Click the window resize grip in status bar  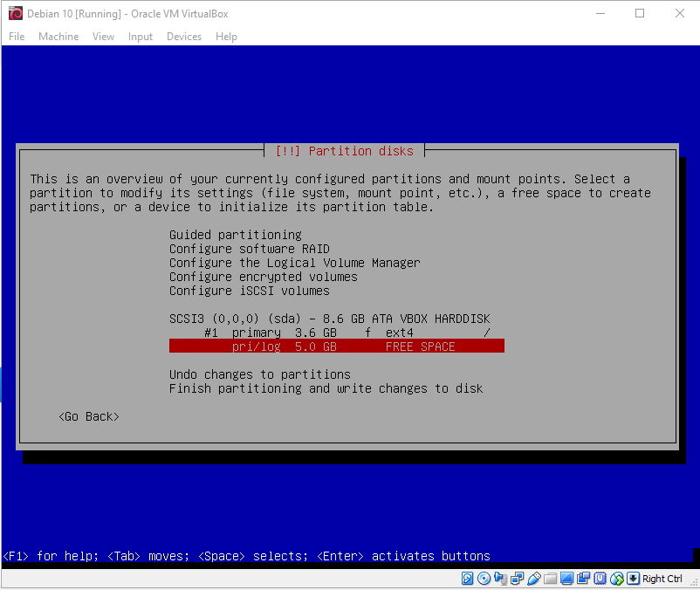point(694,582)
